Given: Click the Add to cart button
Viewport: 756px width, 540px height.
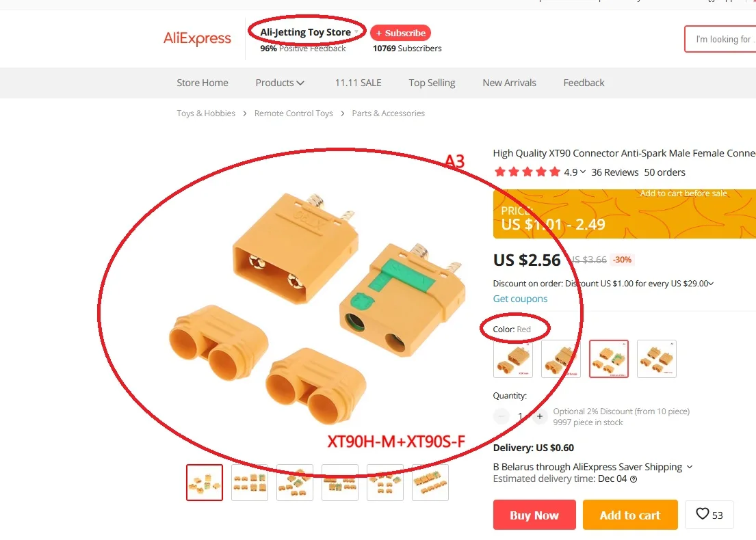Looking at the screenshot, I should [x=630, y=515].
